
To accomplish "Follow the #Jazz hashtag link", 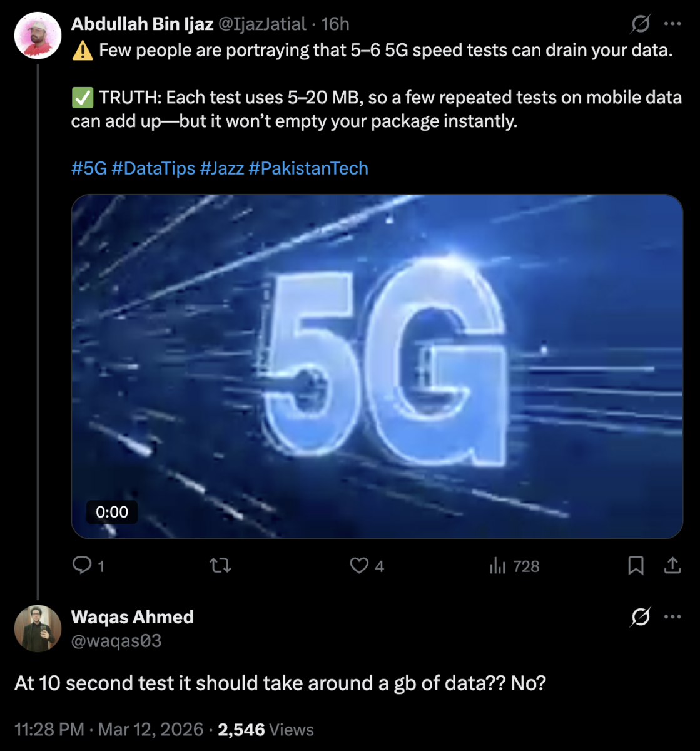I will [222, 168].
